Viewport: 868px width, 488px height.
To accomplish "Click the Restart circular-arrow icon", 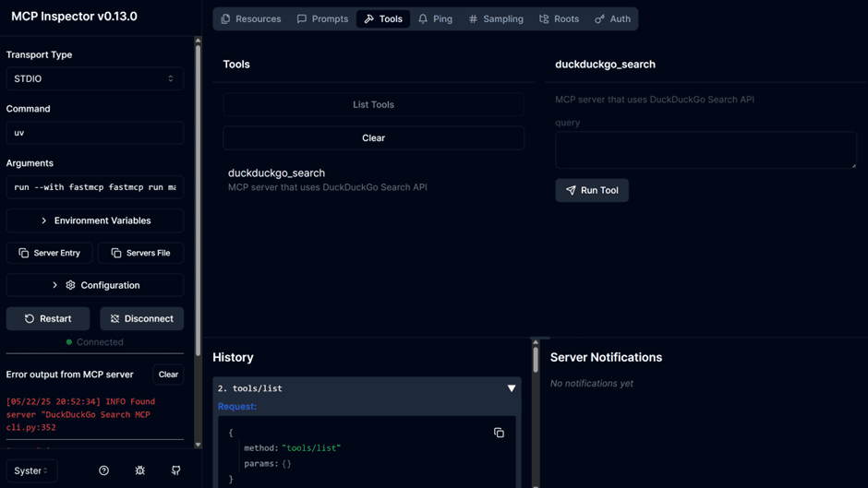I will point(30,318).
